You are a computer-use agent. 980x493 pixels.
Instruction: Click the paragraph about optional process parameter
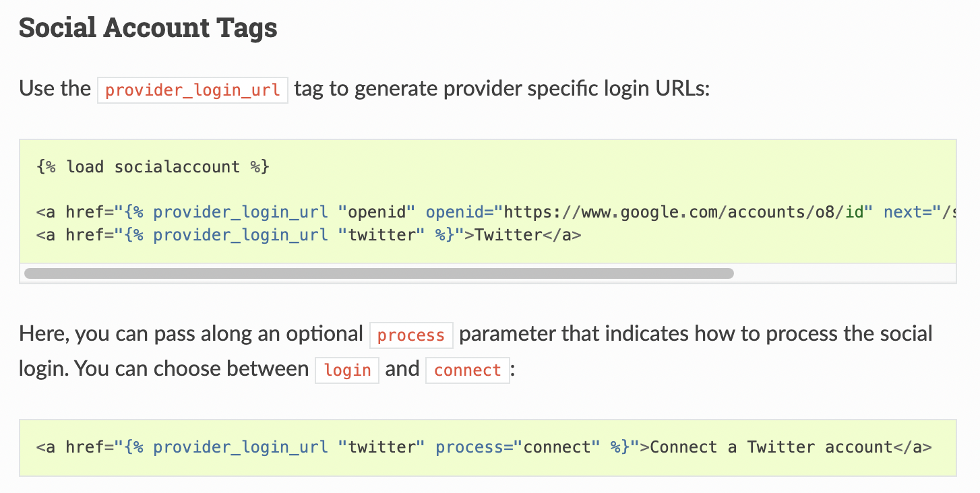click(476, 352)
